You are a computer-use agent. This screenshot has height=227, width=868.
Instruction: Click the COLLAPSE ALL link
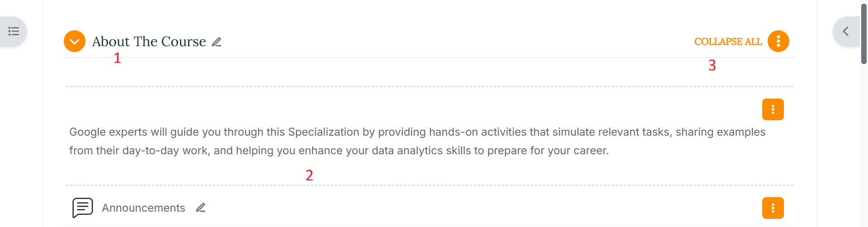point(728,42)
